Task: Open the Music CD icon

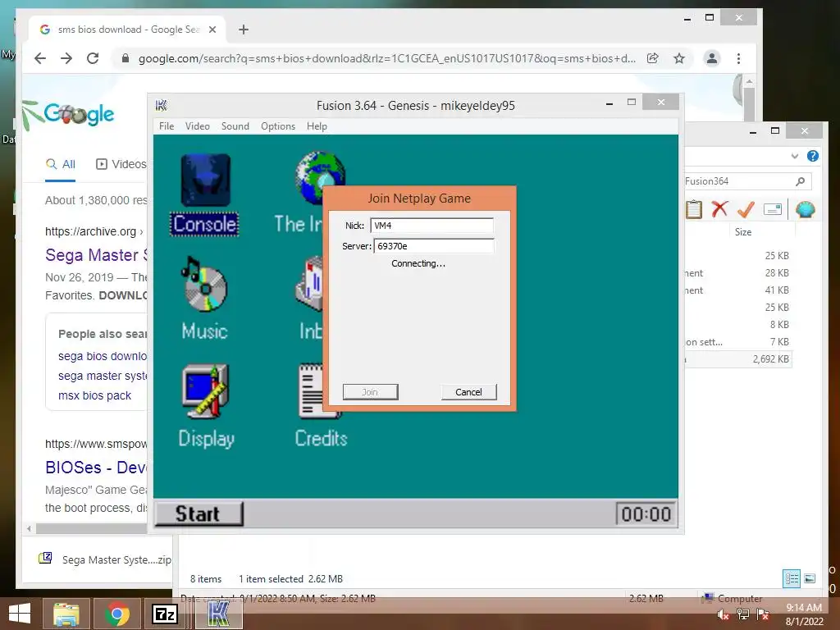Action: tap(204, 298)
